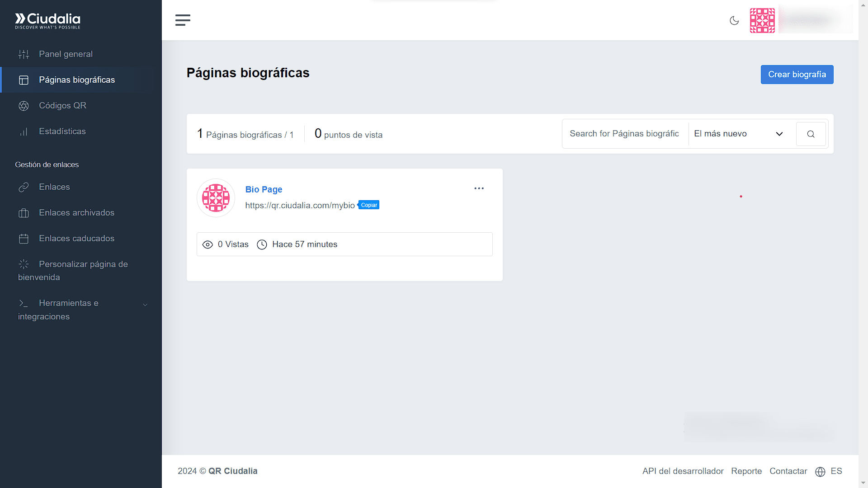
Task: Collapse the sidebar with the hamburger icon
Action: pos(183,20)
